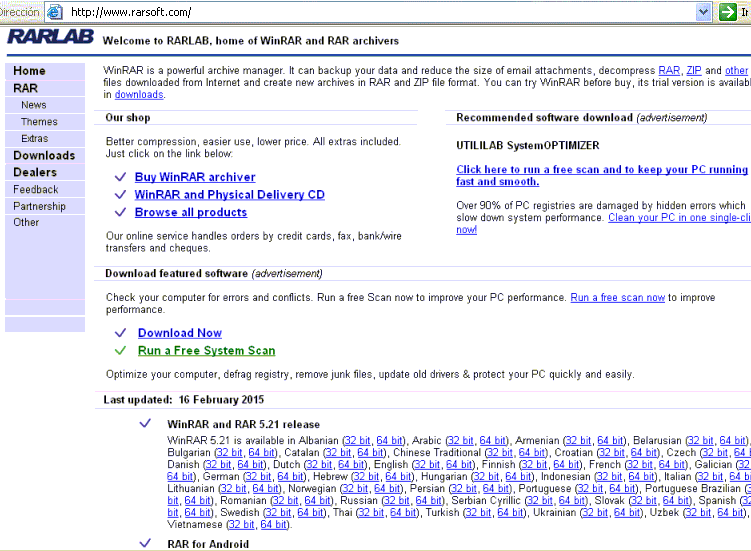Click WinRAR and Physical Delivery CD link
Viewport: 751px width, 551px height.
pos(229,195)
